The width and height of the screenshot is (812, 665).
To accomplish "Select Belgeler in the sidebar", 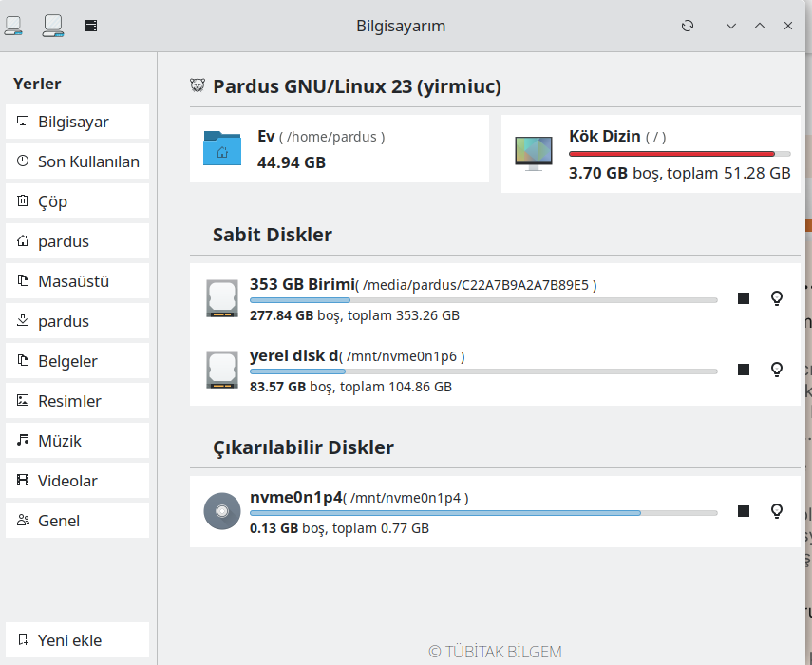I will tap(77, 361).
